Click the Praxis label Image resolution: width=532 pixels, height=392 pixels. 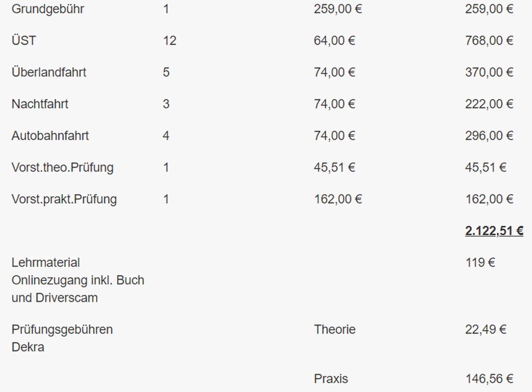[331, 379]
